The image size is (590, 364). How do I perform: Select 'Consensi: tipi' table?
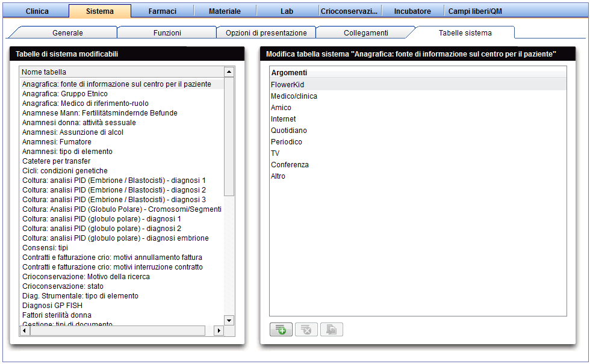tap(122, 248)
